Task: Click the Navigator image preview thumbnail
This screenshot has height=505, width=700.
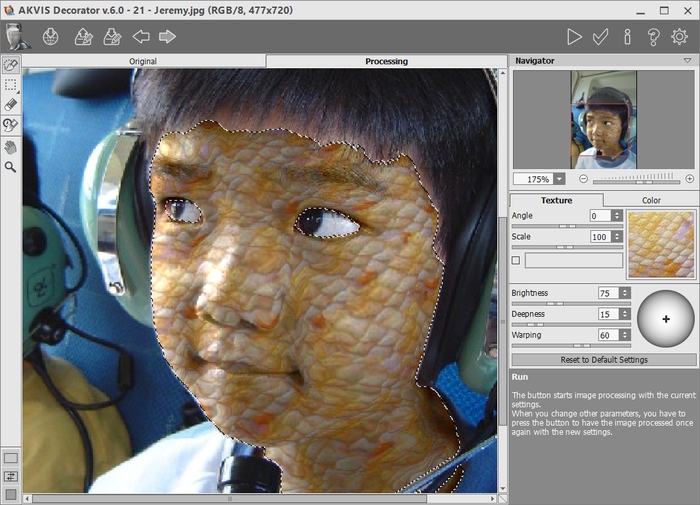Action: [x=604, y=120]
